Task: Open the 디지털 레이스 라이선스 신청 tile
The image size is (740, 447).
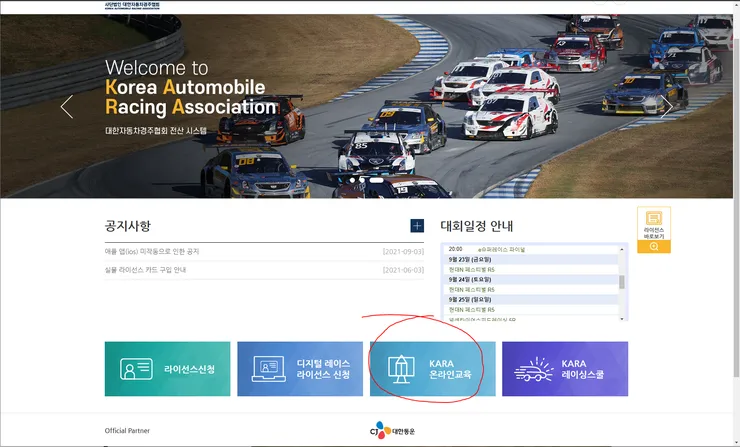Action: tap(300, 369)
